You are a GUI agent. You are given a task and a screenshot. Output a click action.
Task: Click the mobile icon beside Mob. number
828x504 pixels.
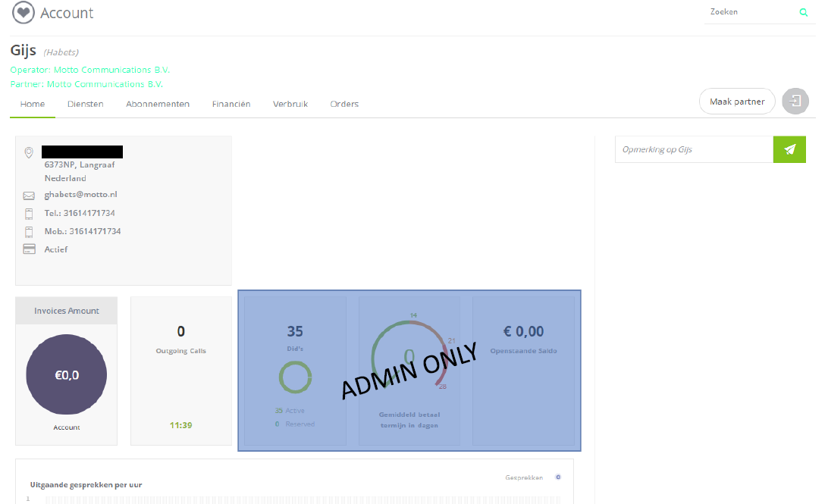pos(29,232)
